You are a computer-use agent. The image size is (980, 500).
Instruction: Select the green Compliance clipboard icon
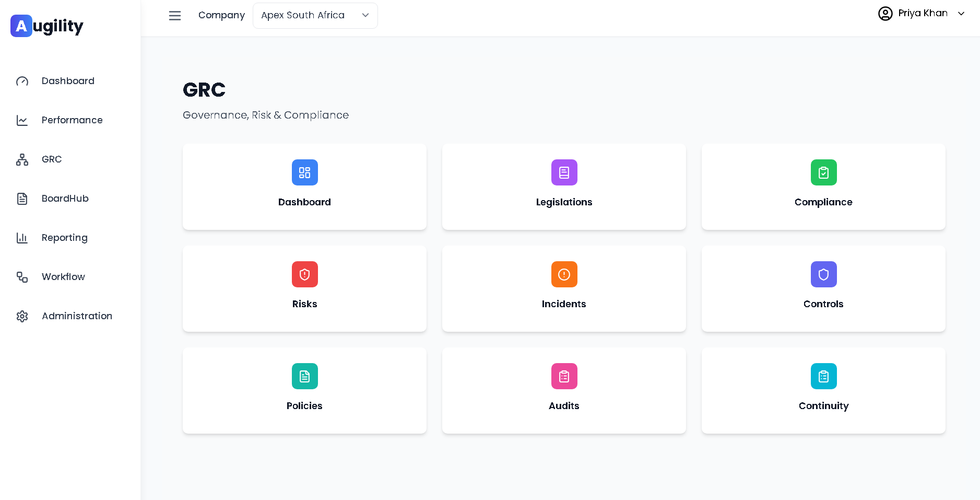pyautogui.click(x=823, y=172)
